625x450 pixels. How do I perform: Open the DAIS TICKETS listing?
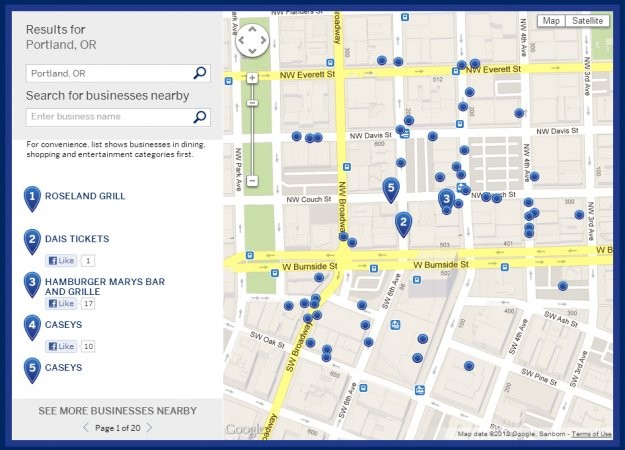pyautogui.click(x=77, y=239)
